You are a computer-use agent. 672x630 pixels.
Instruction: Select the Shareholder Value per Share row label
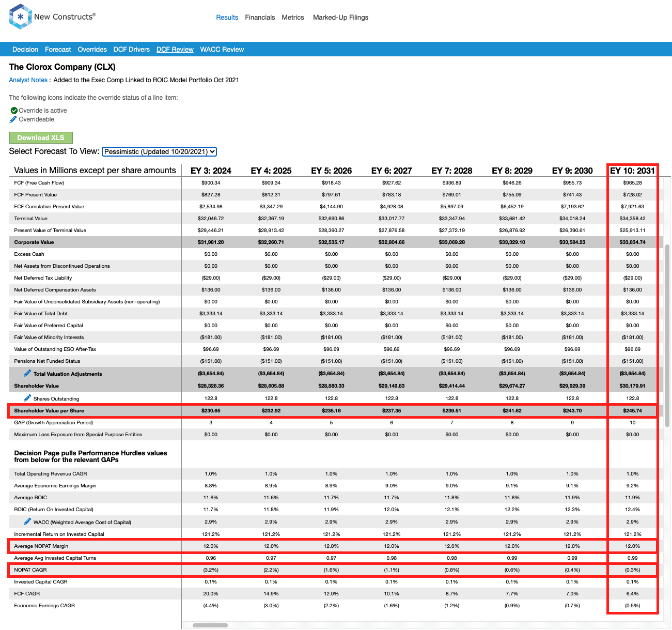pos(49,411)
